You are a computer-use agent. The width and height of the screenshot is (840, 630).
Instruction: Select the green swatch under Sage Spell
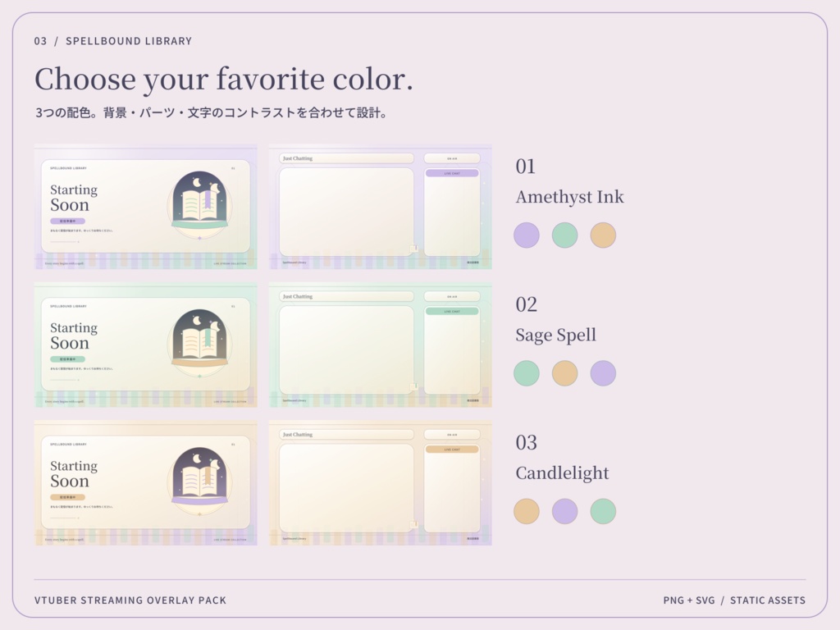pyautogui.click(x=527, y=373)
